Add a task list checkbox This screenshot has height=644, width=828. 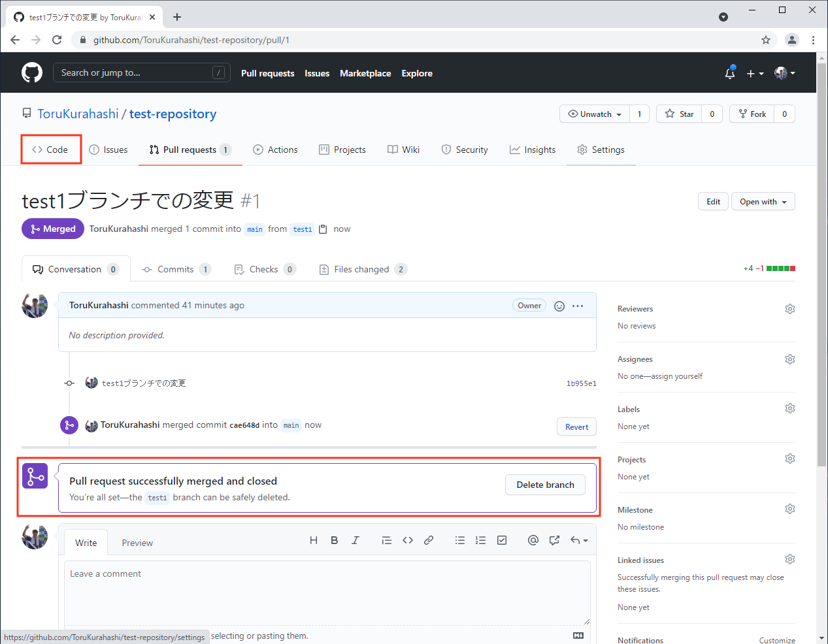coord(502,540)
